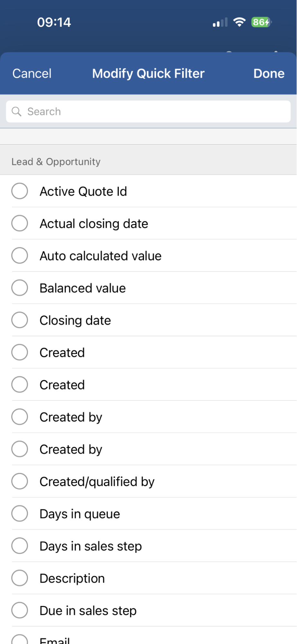Viewport: 297px width, 644px height.
Task: Tap the search magnifier icon
Action: [16, 111]
